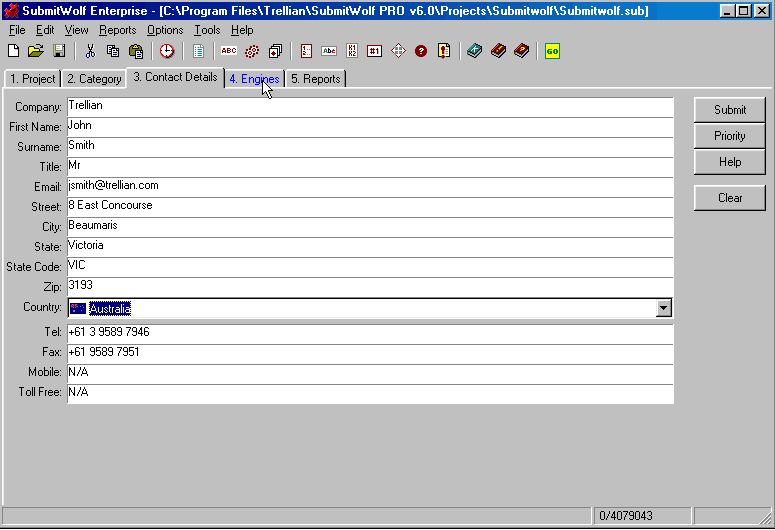The width and height of the screenshot is (775, 530).
Task: Click the Fax field with +61 9589 7951
Action: pos(370,354)
